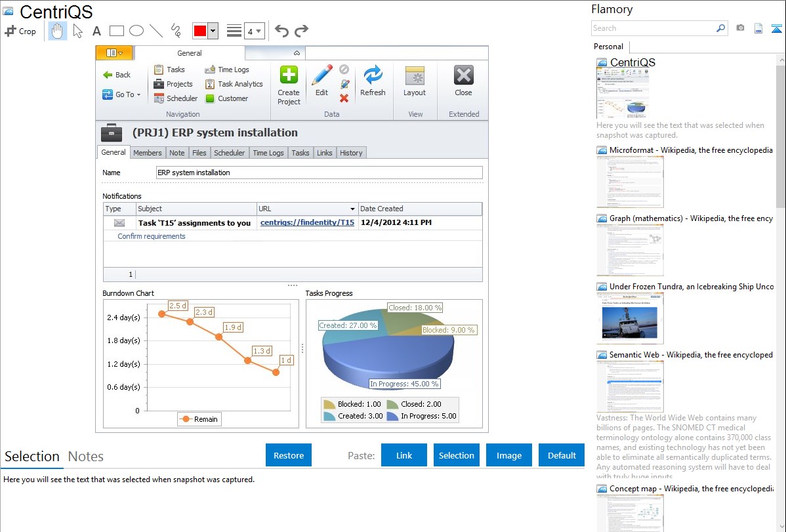786x532 pixels.
Task: Open the Customer view
Action: point(226,99)
